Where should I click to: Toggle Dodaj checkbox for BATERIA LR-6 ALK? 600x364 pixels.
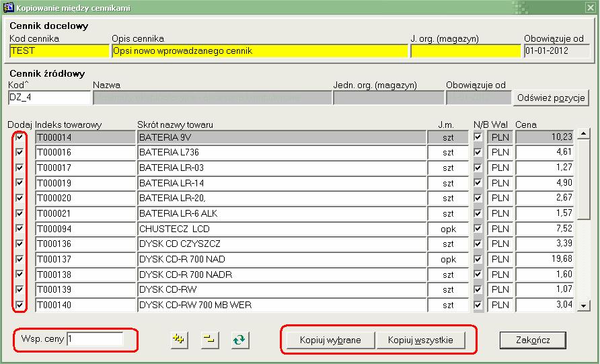[x=20, y=213]
